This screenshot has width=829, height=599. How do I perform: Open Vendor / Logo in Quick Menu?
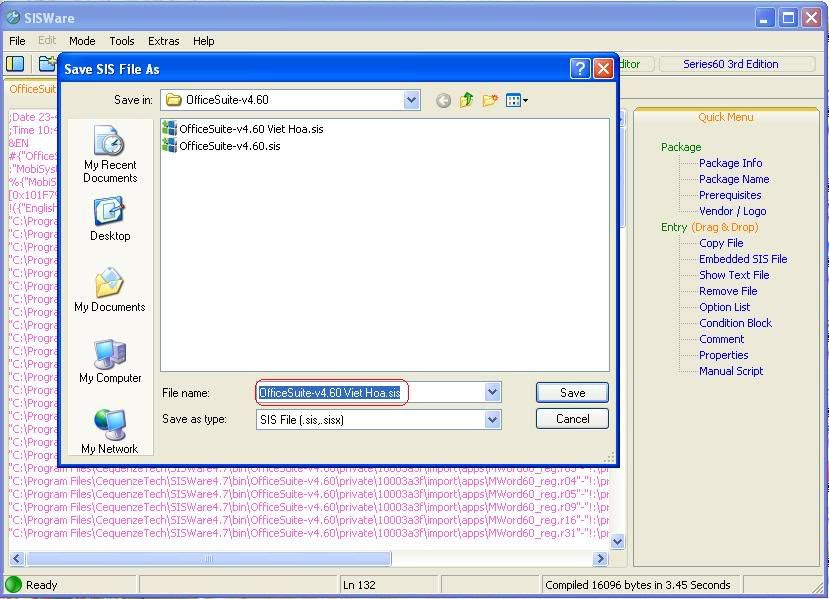[x=732, y=211]
